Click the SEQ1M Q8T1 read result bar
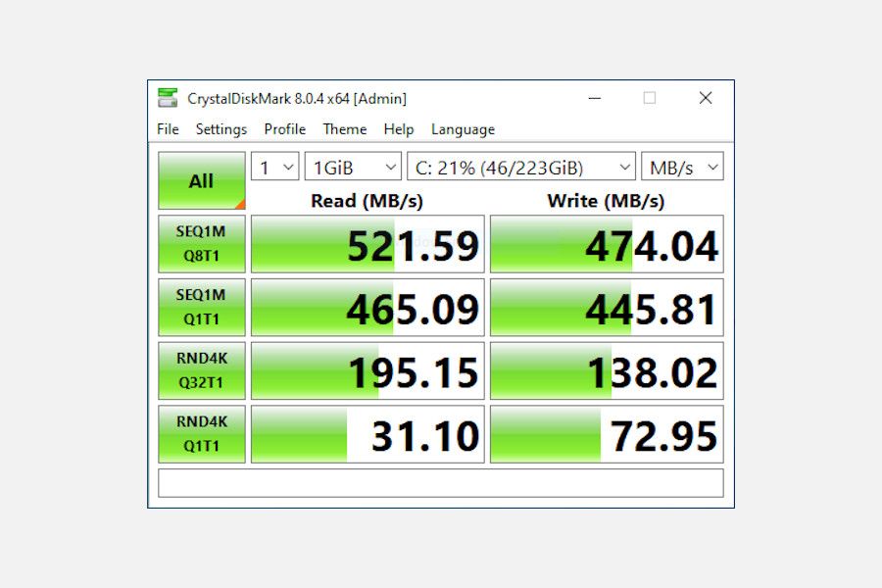Screen dimensions: 882x588 (367, 244)
